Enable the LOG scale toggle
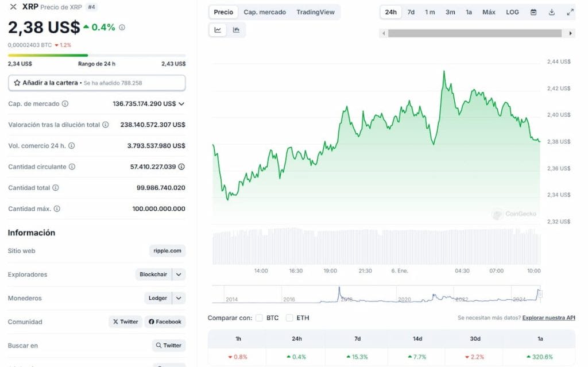 [x=512, y=11]
